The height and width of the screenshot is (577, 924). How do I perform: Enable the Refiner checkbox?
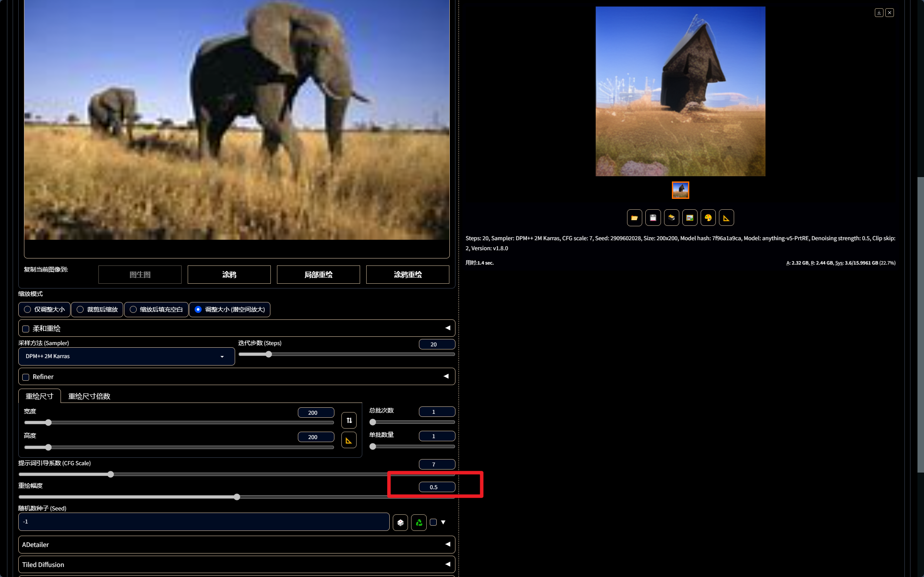point(26,377)
